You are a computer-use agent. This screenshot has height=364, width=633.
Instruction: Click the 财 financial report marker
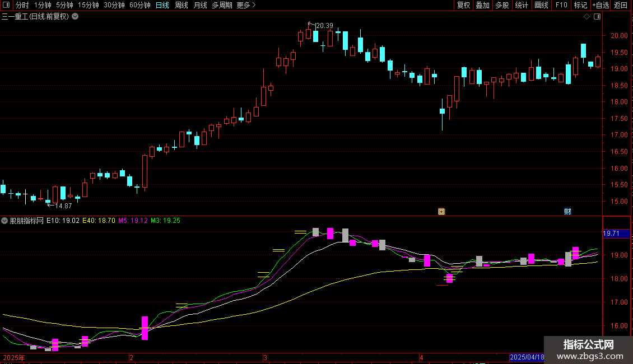tap(567, 212)
